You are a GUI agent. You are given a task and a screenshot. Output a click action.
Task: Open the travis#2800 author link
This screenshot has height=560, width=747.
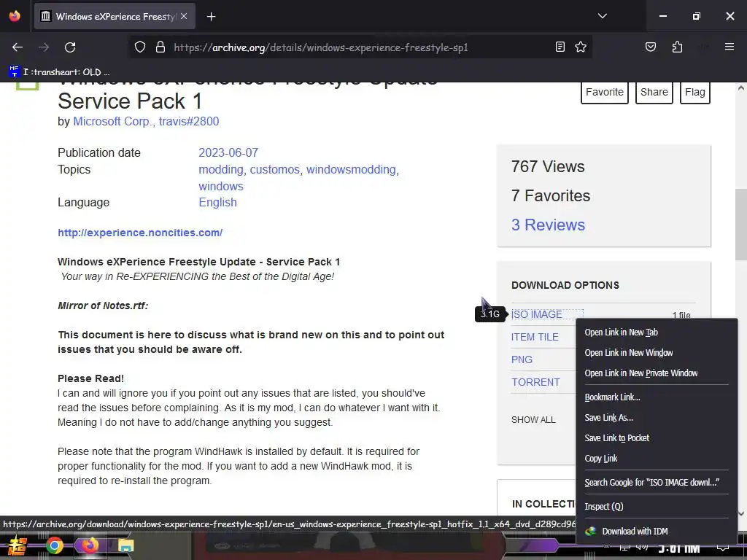point(189,122)
